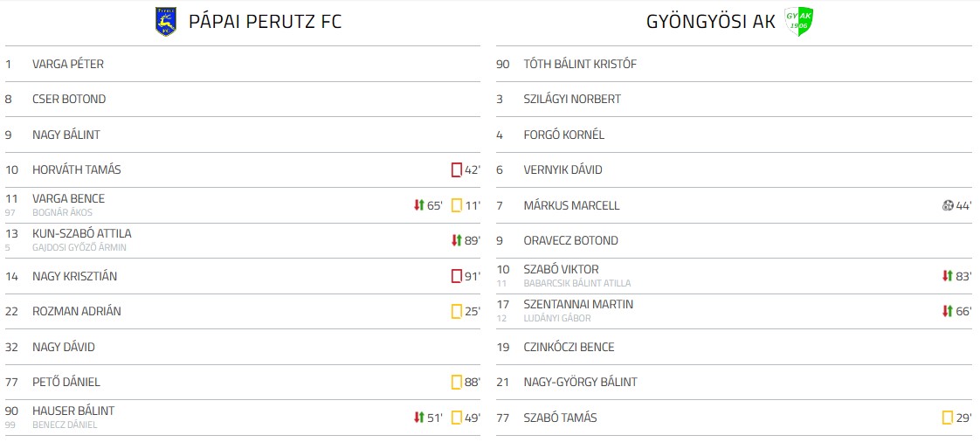Open the Gyöngyösi AK team name
The height and width of the screenshot is (442, 980).
pyautogui.click(x=710, y=22)
